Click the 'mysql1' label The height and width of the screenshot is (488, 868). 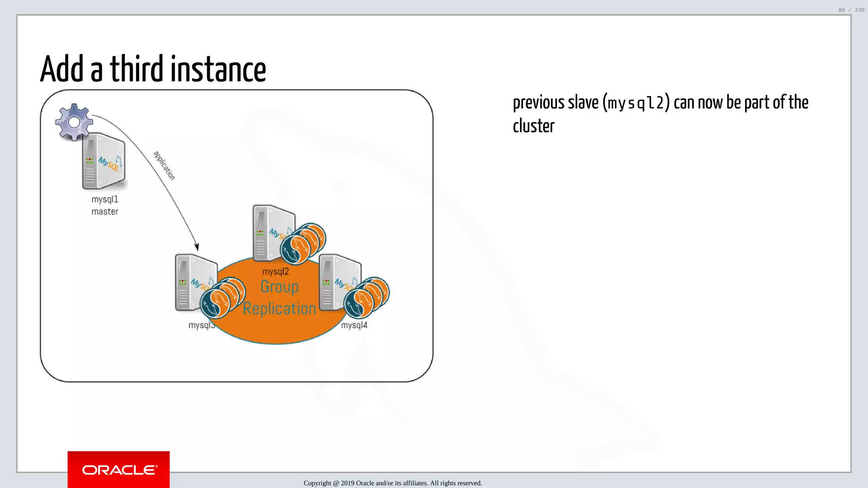[105, 200]
